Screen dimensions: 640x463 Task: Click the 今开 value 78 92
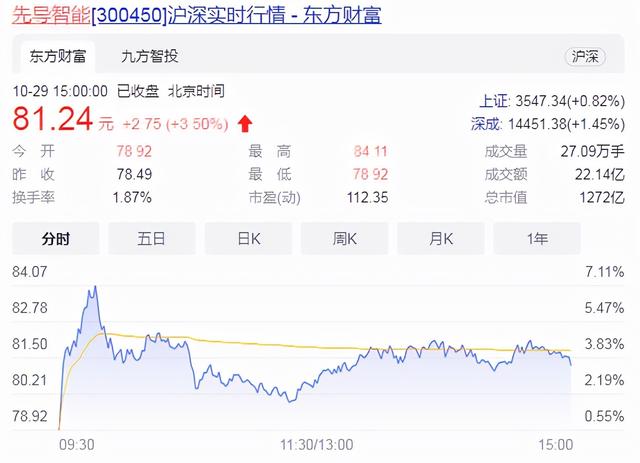pyautogui.click(x=134, y=151)
